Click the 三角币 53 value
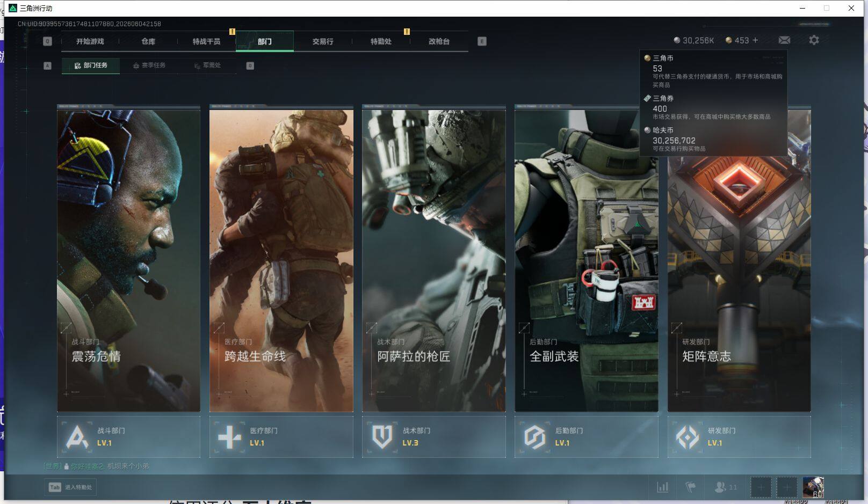 (x=657, y=69)
